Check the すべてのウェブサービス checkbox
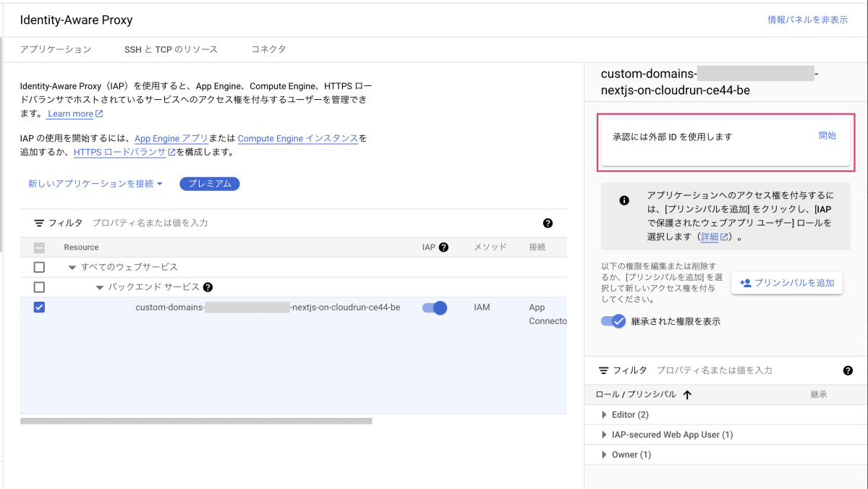This screenshot has height=489, width=868. pos(39,267)
